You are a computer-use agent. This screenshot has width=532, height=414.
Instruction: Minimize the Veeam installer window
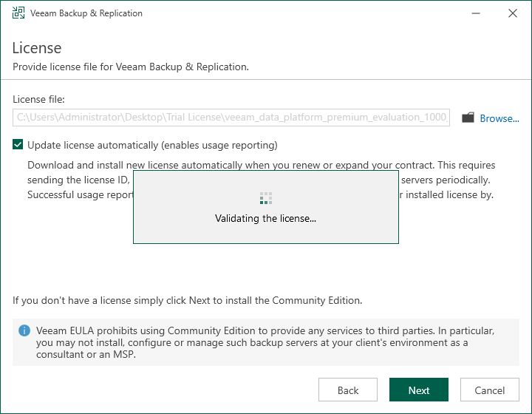click(476, 13)
